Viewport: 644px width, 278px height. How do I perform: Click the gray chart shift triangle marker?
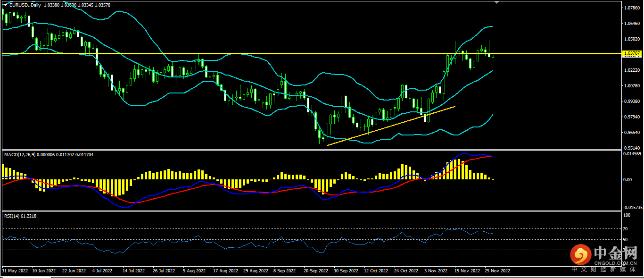click(495, 3)
